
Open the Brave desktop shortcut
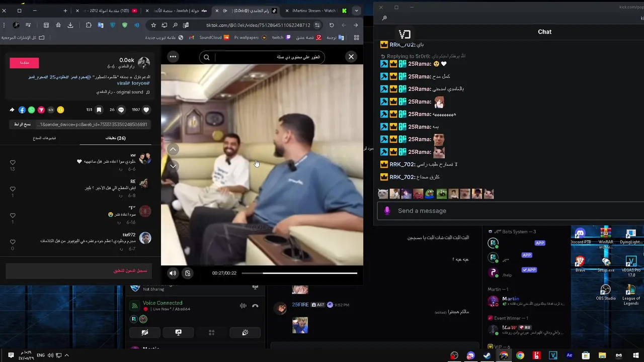(x=580, y=264)
